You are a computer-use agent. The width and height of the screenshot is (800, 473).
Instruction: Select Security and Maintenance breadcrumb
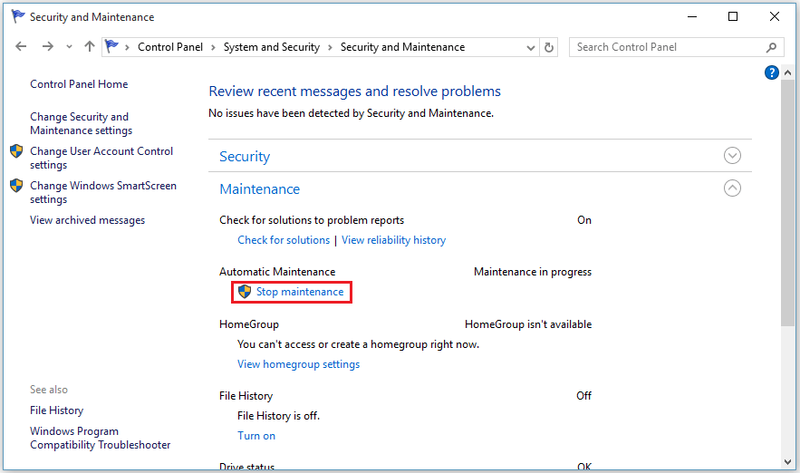pos(403,47)
